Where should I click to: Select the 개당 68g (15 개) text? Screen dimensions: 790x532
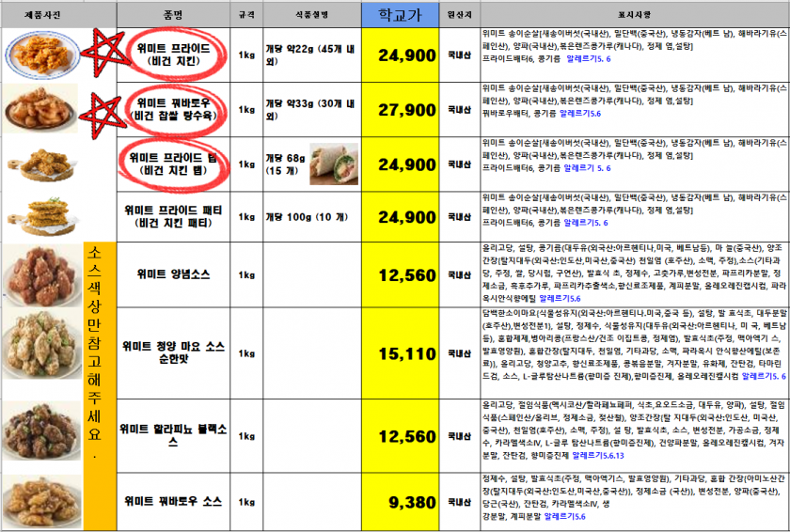[x=285, y=164]
